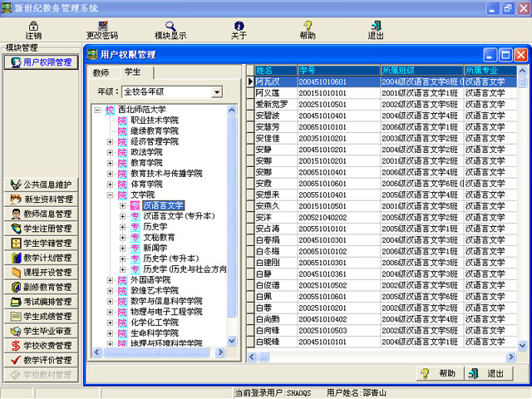Click tree vertical scrollbar up arrow
This screenshot has width=532, height=399.
tap(232, 110)
